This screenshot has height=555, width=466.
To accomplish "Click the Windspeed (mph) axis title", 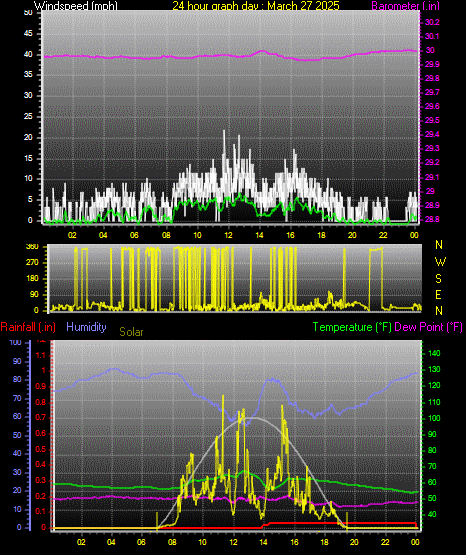I will click(x=75, y=5).
